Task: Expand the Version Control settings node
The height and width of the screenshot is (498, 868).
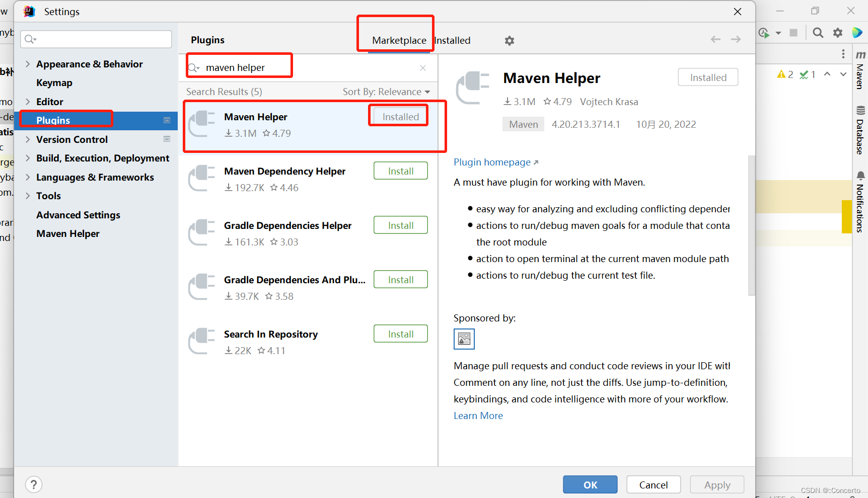Action: point(28,139)
